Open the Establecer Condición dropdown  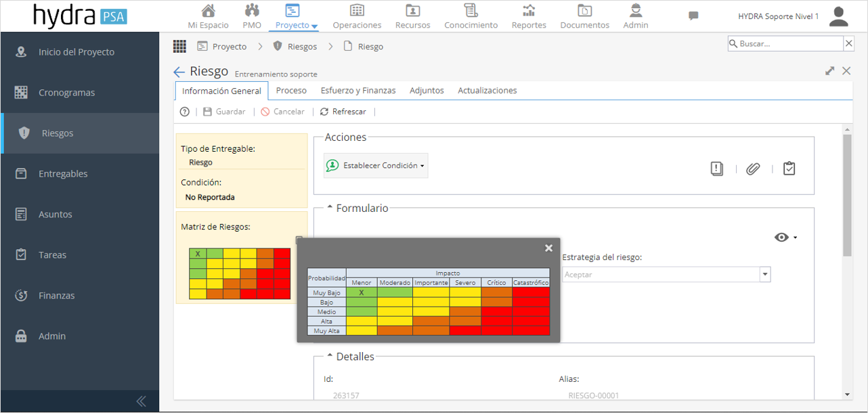tap(376, 165)
